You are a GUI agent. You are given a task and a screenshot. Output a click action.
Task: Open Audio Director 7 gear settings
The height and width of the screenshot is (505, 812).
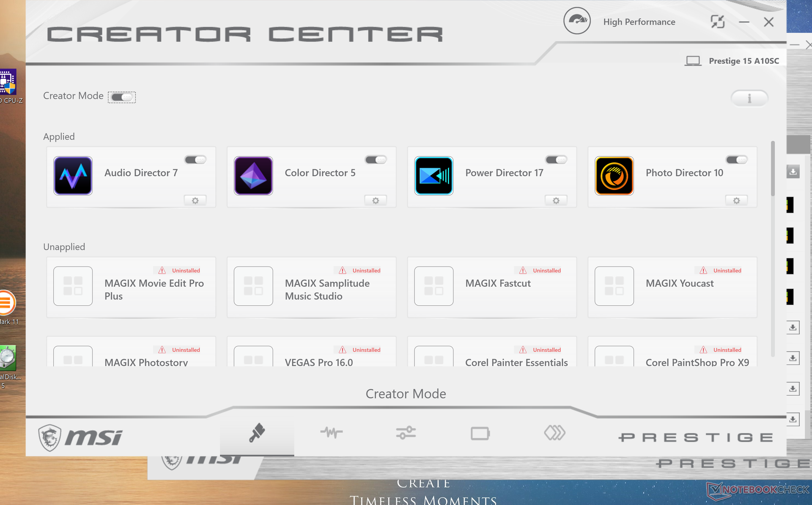195,201
